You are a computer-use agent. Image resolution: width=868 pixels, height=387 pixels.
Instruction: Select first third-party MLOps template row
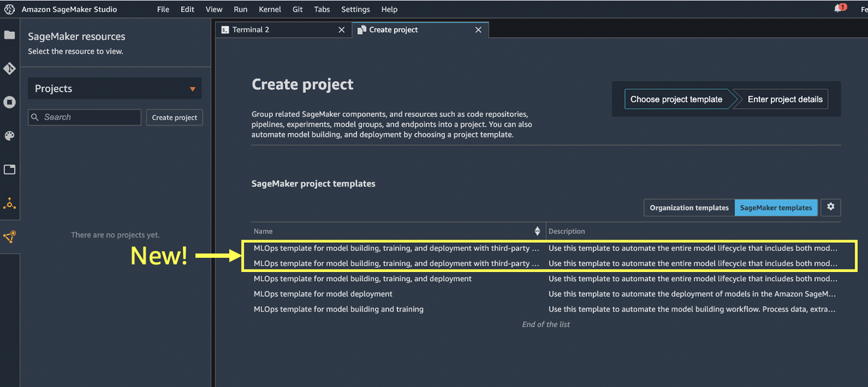(x=546, y=248)
